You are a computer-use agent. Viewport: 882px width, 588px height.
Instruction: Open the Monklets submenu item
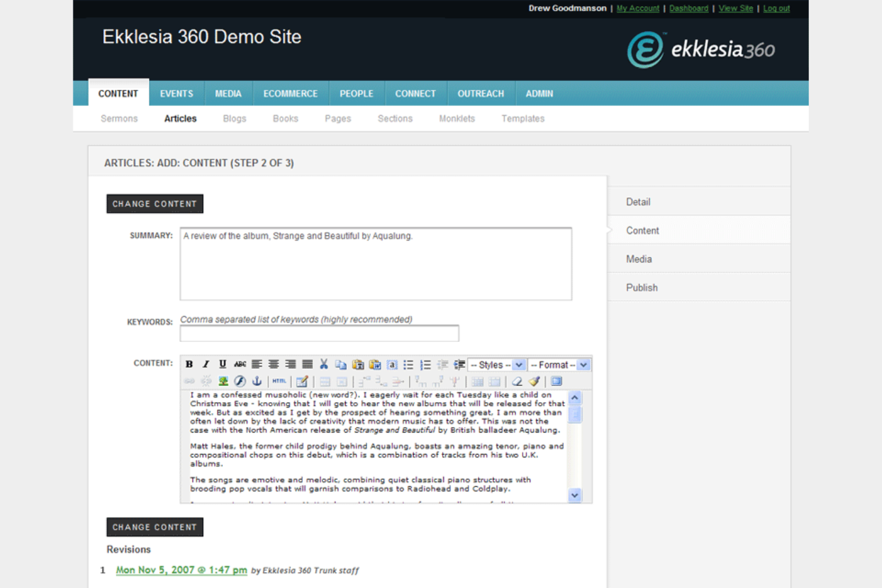pyautogui.click(x=457, y=119)
